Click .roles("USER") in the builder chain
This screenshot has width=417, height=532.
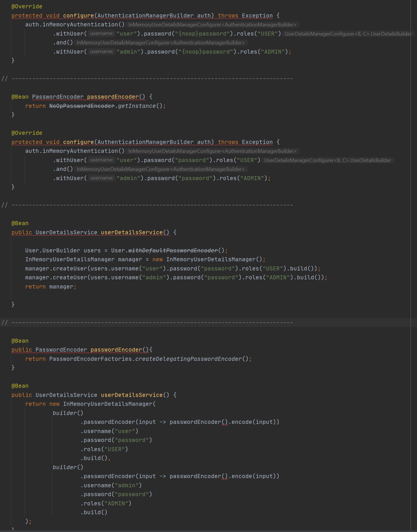pyautogui.click(x=104, y=449)
